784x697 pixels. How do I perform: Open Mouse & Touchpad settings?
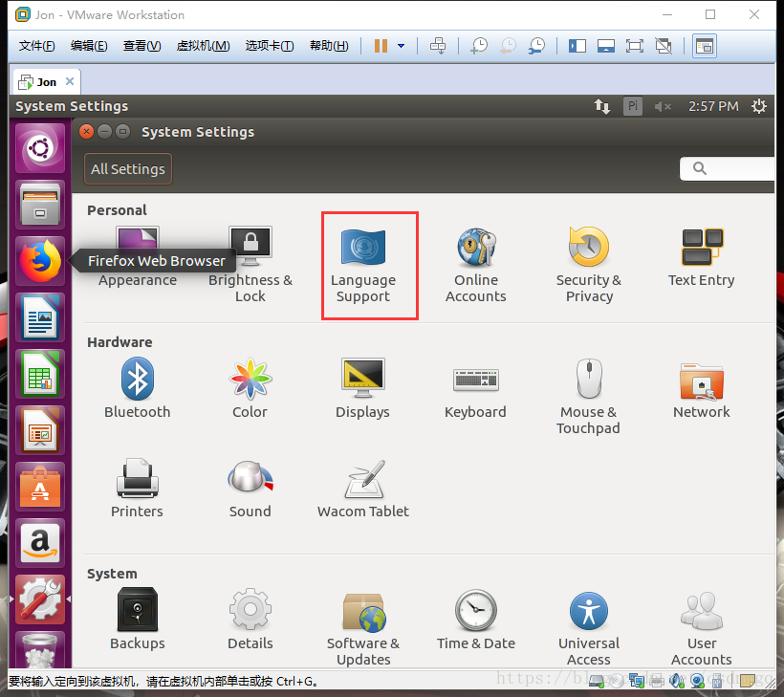pyautogui.click(x=589, y=397)
